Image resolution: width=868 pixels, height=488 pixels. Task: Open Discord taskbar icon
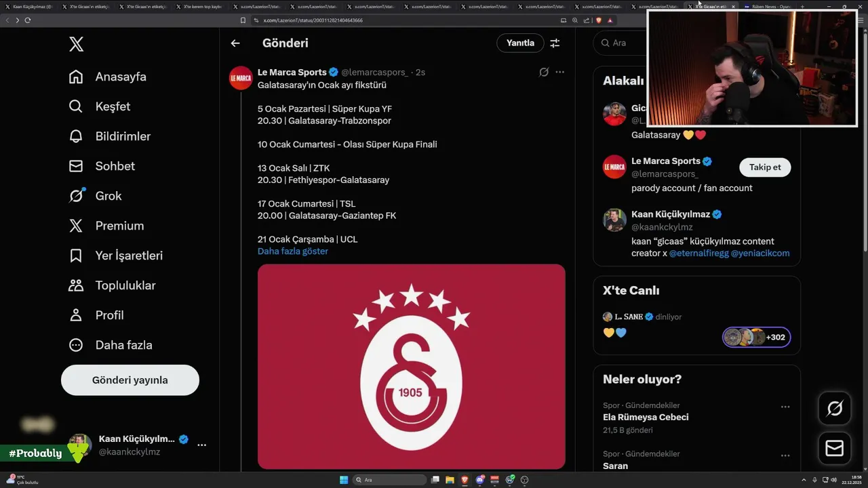(x=480, y=480)
